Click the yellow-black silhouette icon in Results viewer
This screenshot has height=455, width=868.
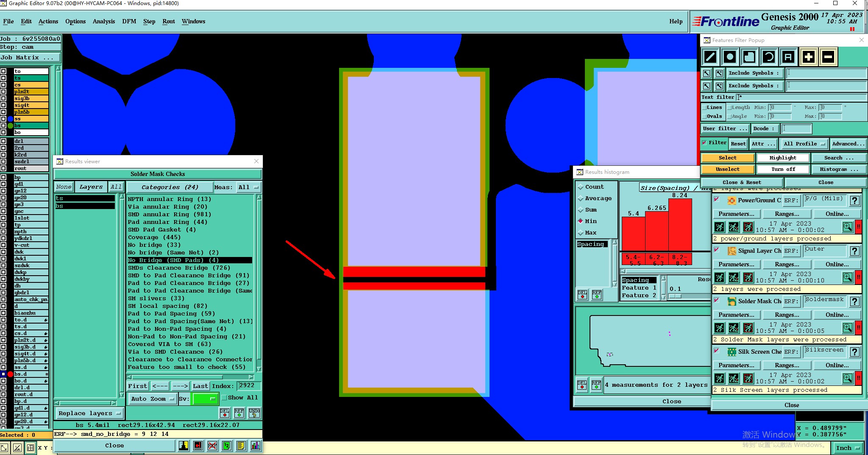(x=184, y=446)
